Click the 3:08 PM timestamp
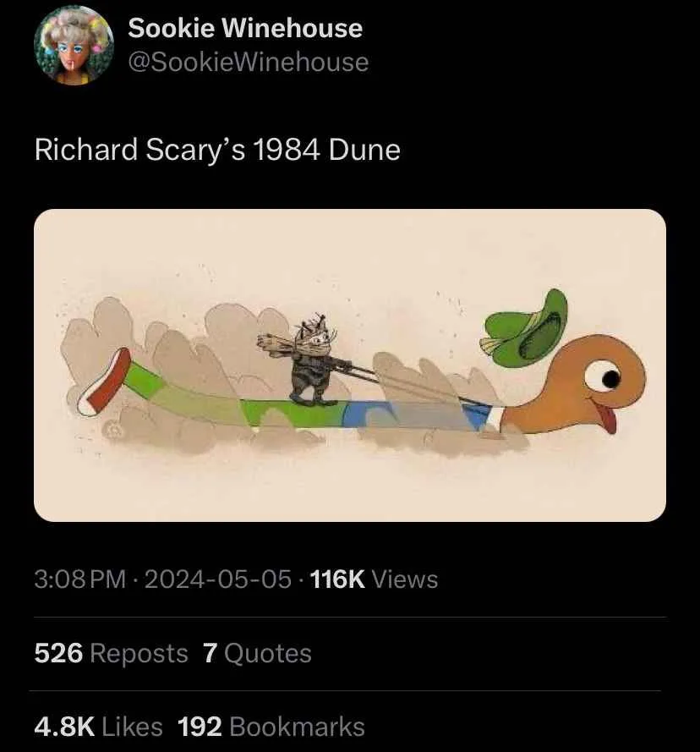The width and height of the screenshot is (700, 752). (x=80, y=579)
